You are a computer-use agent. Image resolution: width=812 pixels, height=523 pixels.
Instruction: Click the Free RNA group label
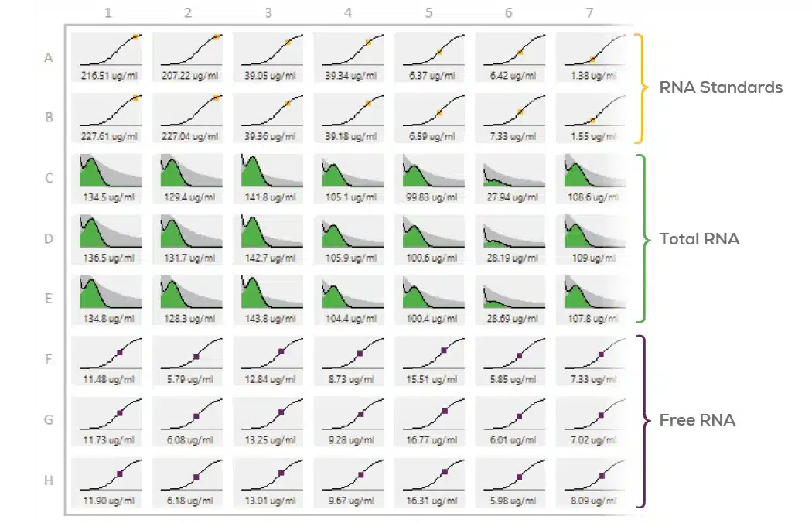click(x=697, y=420)
